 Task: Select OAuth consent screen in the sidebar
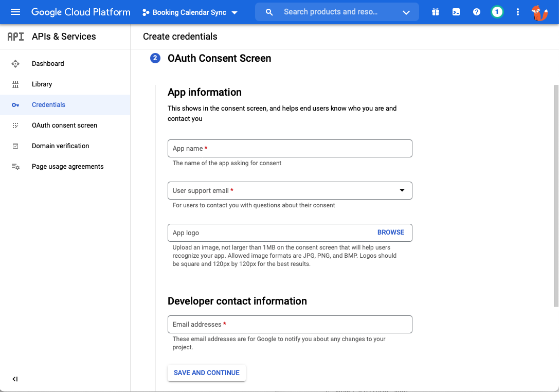pyautogui.click(x=64, y=125)
